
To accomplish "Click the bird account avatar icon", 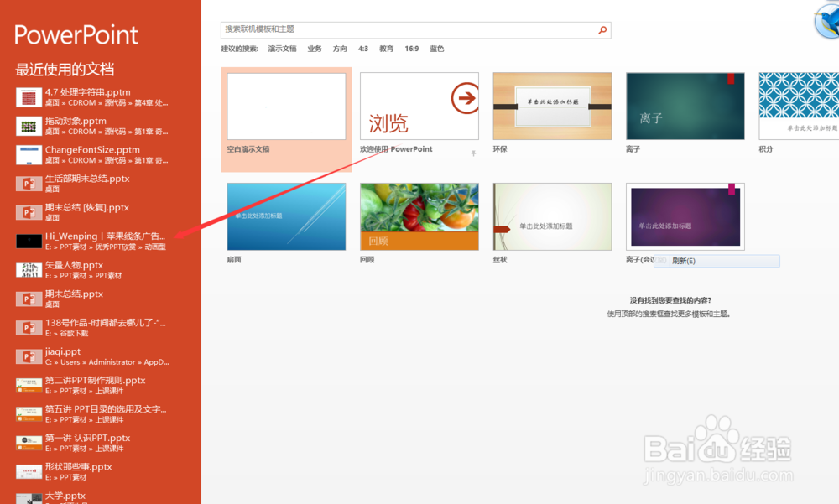I will [x=827, y=20].
